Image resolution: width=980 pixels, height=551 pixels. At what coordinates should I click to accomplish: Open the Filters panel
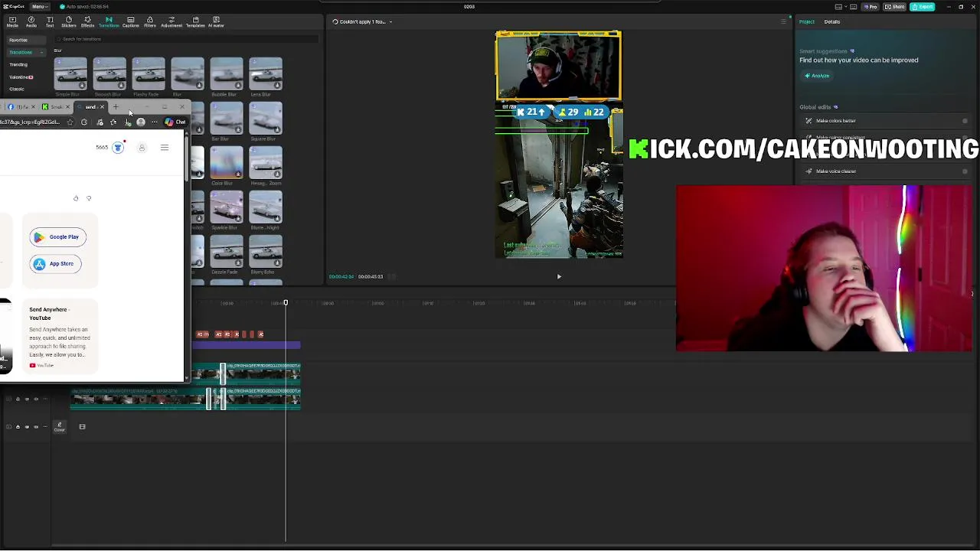pos(150,21)
